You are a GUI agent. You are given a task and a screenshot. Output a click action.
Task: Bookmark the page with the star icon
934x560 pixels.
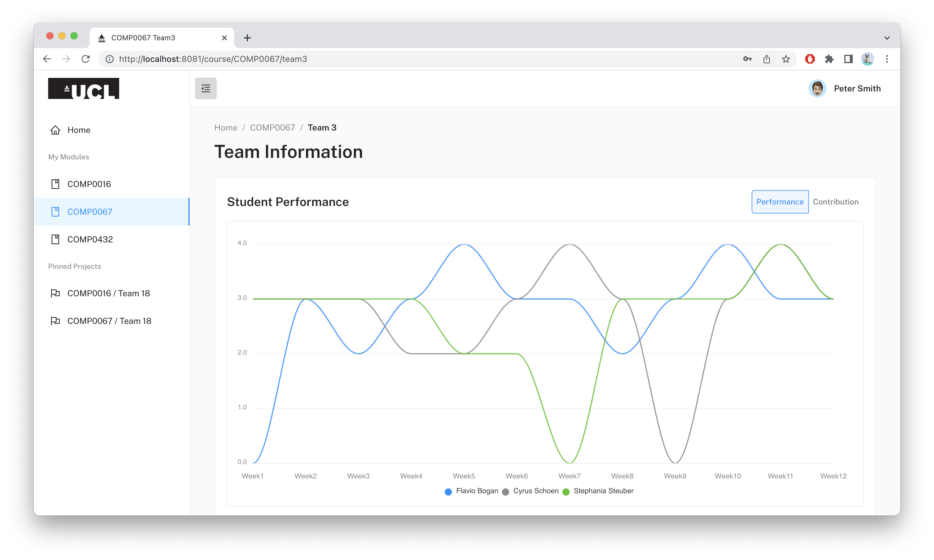coord(786,59)
